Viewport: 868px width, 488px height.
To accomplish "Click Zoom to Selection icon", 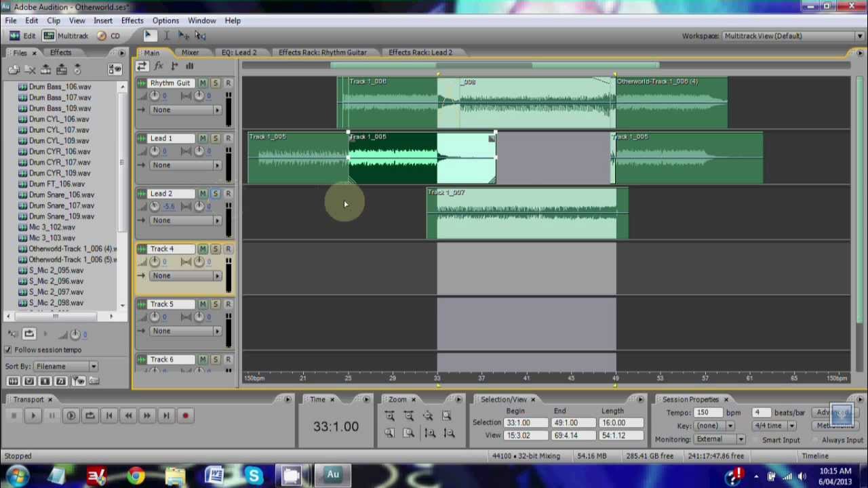I will click(447, 416).
